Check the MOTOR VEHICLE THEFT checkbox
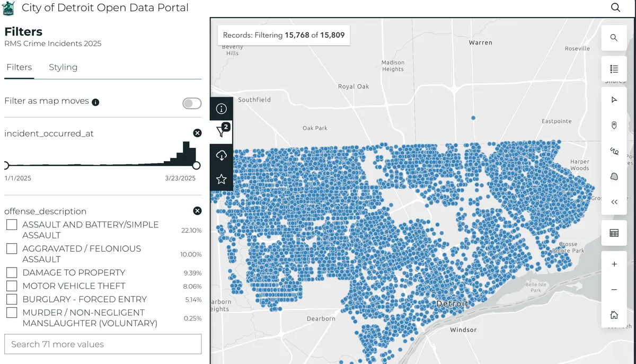The height and width of the screenshot is (364, 636). pos(12,286)
